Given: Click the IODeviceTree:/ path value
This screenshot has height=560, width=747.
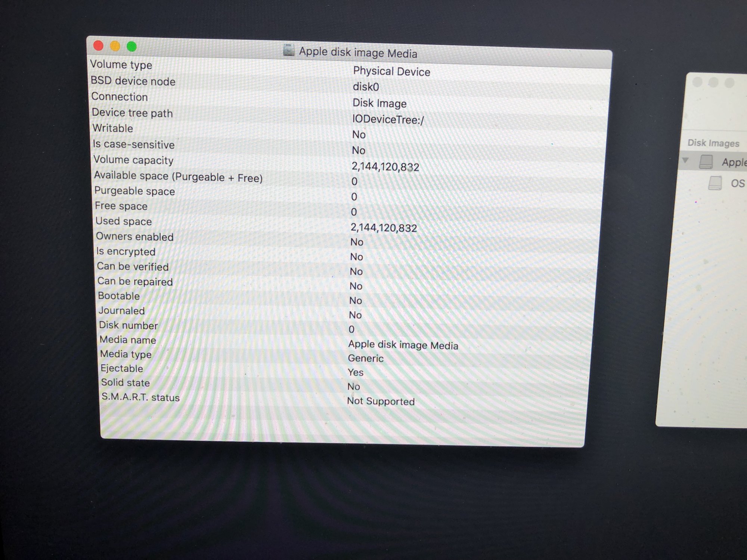Looking at the screenshot, I should coord(388,119).
